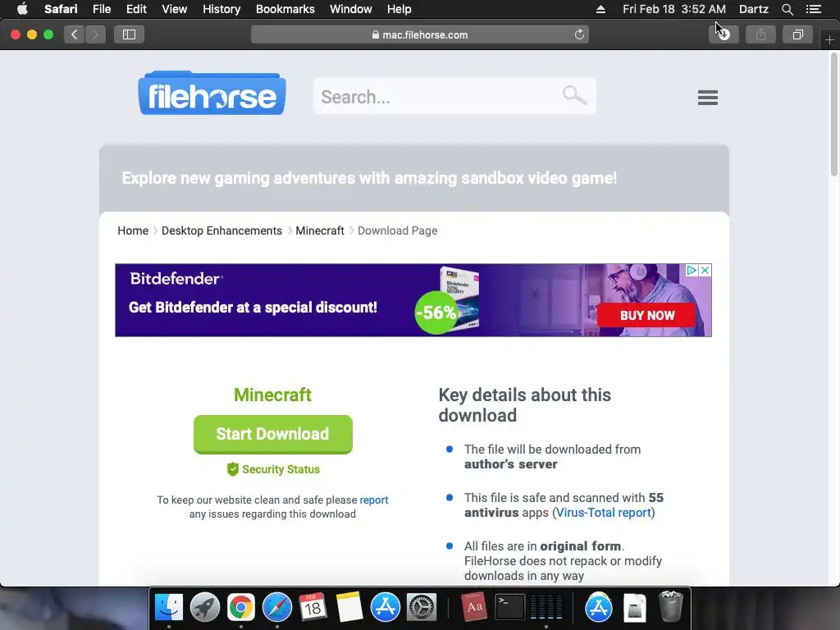
Task: Click the Safari compass icon in Dock
Action: click(277, 608)
